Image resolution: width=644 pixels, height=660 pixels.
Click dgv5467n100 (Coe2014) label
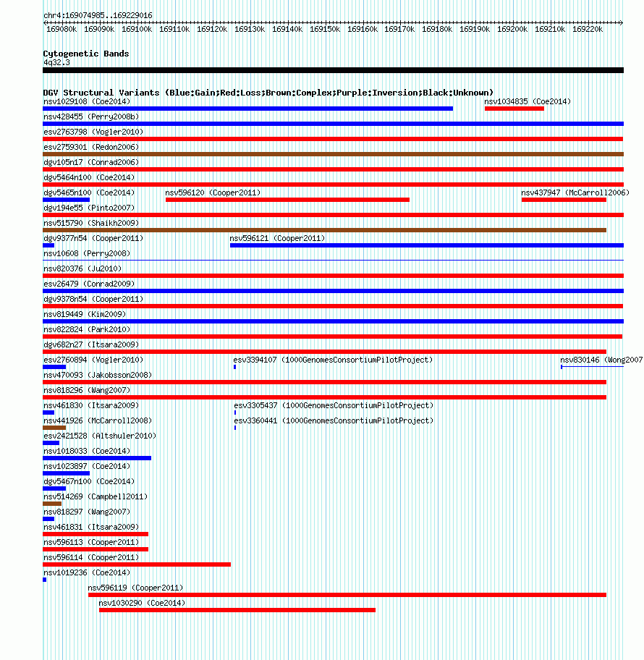tap(89, 481)
